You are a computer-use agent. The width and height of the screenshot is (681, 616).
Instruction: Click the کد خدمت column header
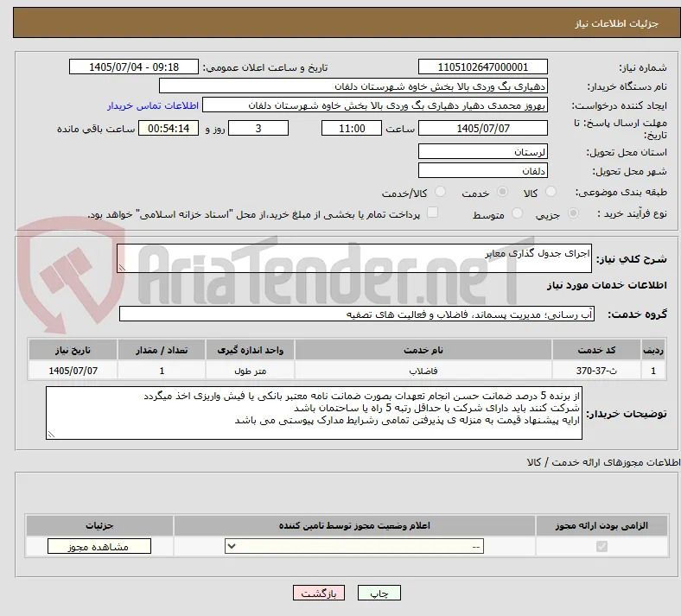click(x=596, y=349)
